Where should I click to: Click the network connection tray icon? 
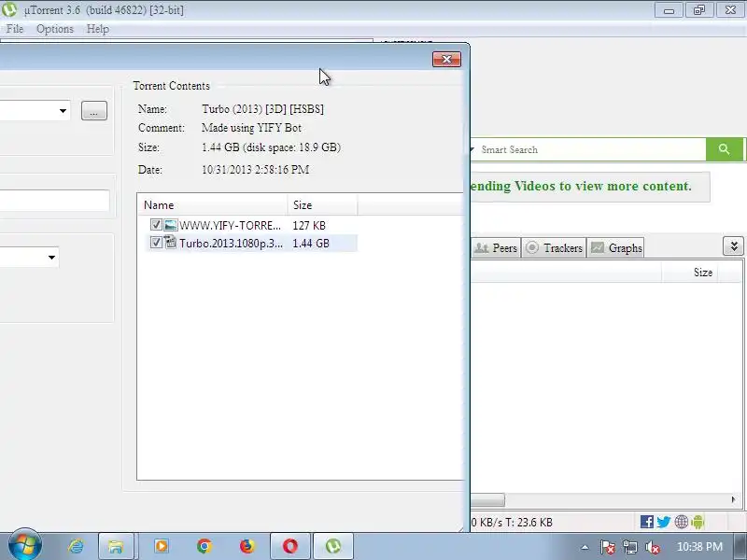(629, 547)
